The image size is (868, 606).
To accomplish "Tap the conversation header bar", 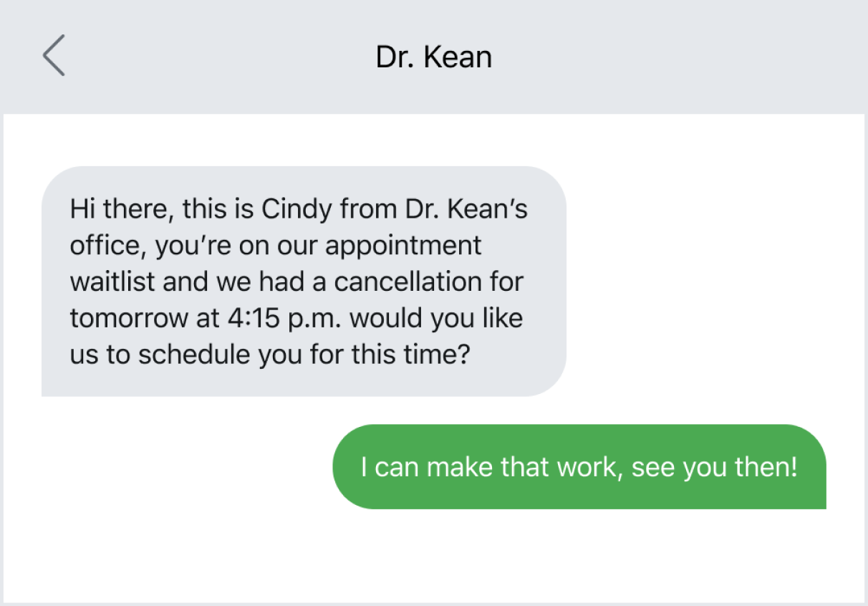I will [x=645, y=56].
